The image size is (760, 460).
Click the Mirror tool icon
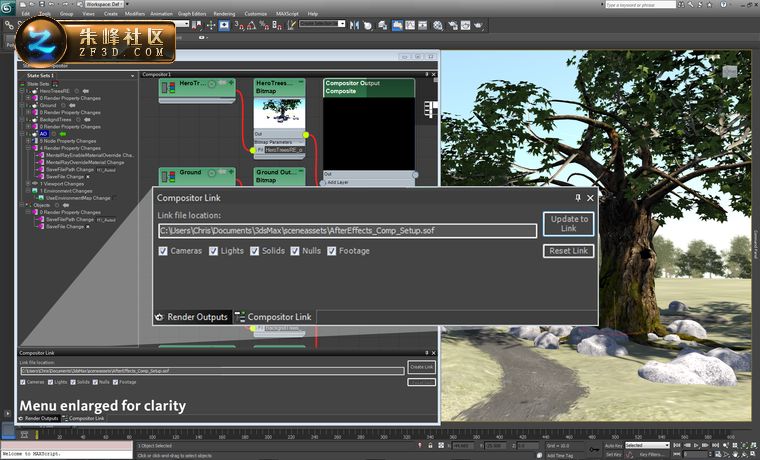pos(354,25)
